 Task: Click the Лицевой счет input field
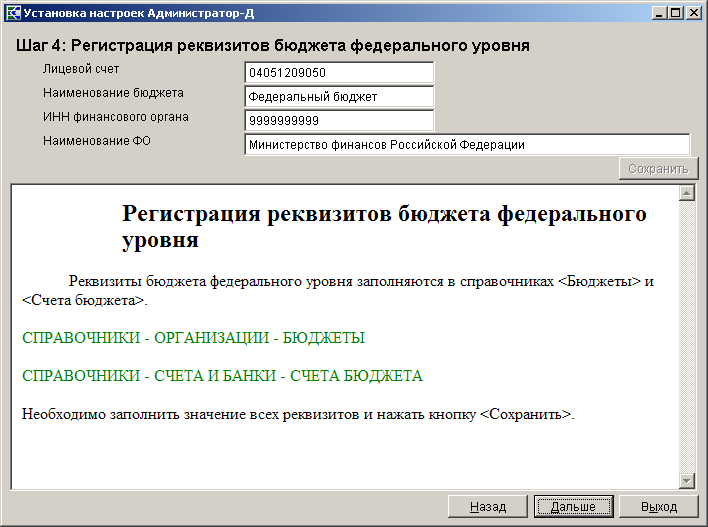click(339, 73)
